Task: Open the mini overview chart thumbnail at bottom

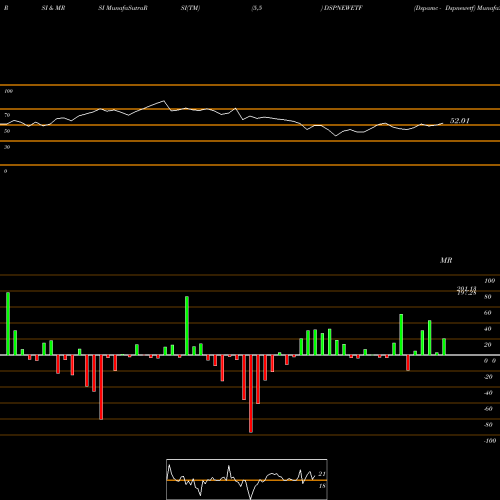Action: [x=247, y=479]
